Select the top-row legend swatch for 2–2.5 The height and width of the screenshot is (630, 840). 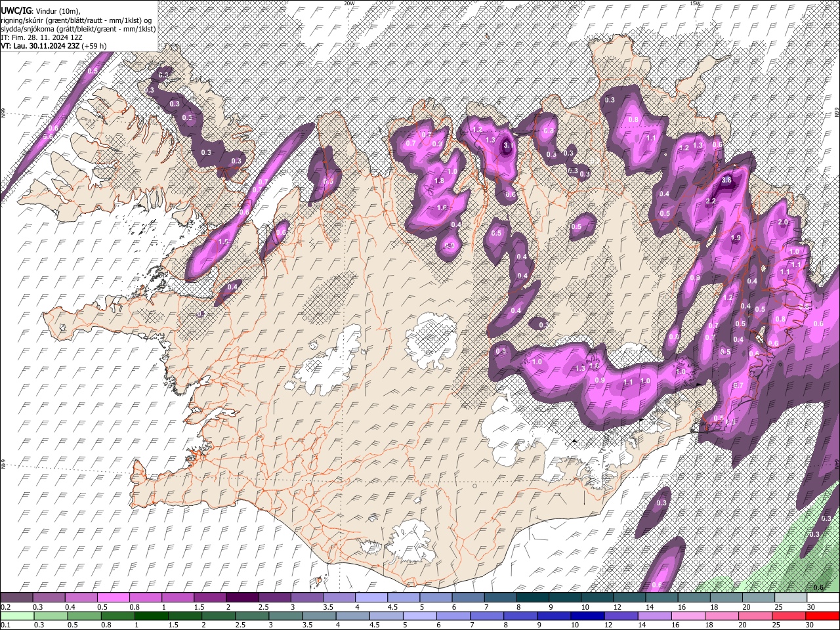(242, 598)
